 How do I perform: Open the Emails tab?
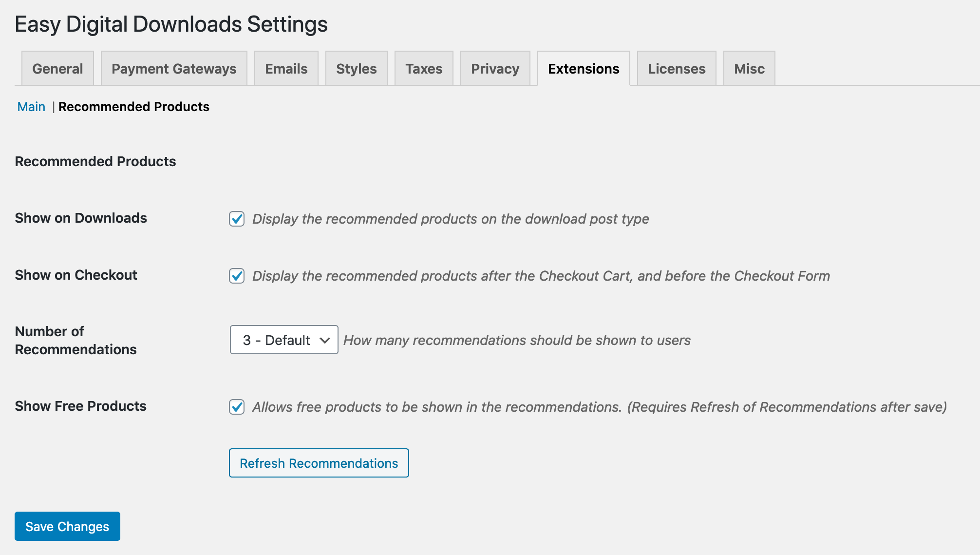point(286,69)
